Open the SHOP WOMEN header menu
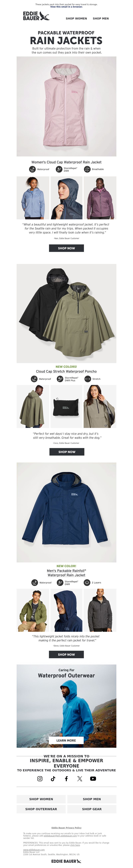 click(x=76, y=18)
